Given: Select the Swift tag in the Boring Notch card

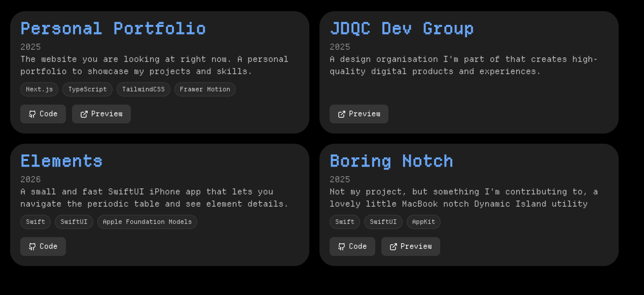Looking at the screenshot, I should (x=345, y=222).
